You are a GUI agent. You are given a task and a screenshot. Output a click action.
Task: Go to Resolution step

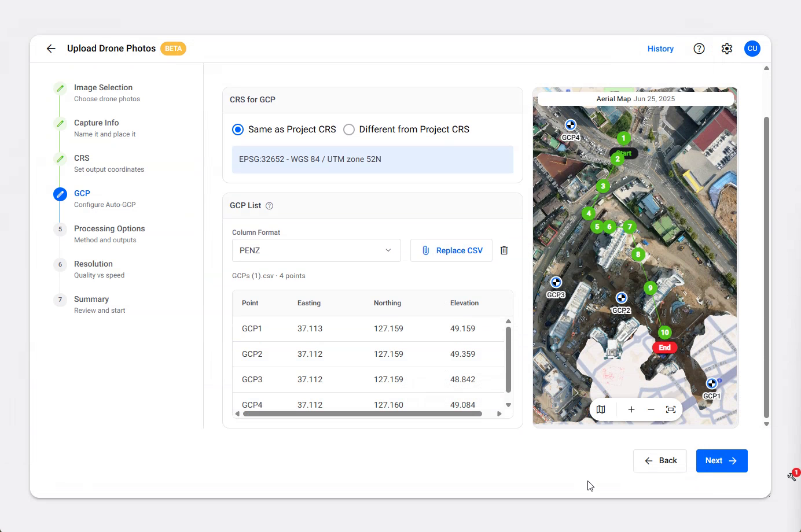(93, 264)
